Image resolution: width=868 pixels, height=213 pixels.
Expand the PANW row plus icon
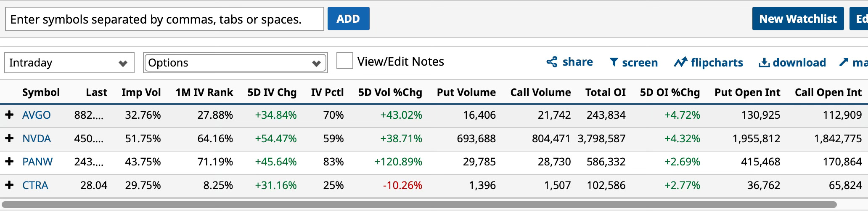tap(9, 161)
